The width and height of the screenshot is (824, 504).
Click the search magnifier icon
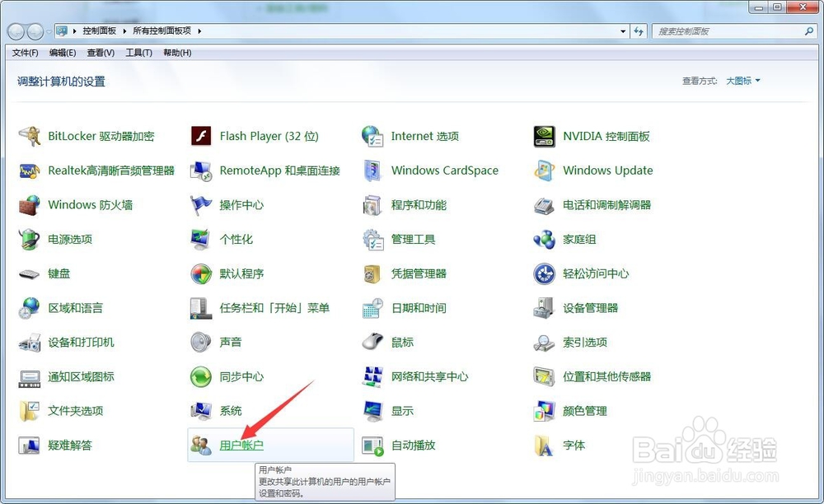[x=809, y=31]
